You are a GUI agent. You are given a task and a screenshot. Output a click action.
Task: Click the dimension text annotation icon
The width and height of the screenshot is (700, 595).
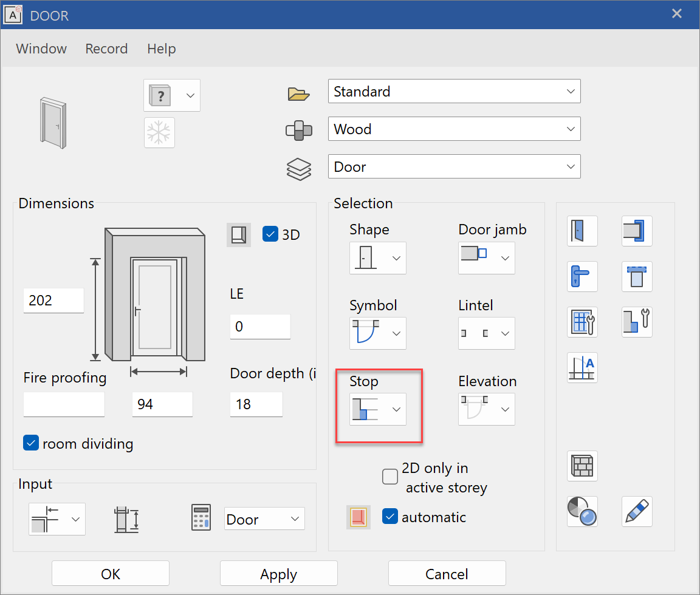click(x=582, y=367)
